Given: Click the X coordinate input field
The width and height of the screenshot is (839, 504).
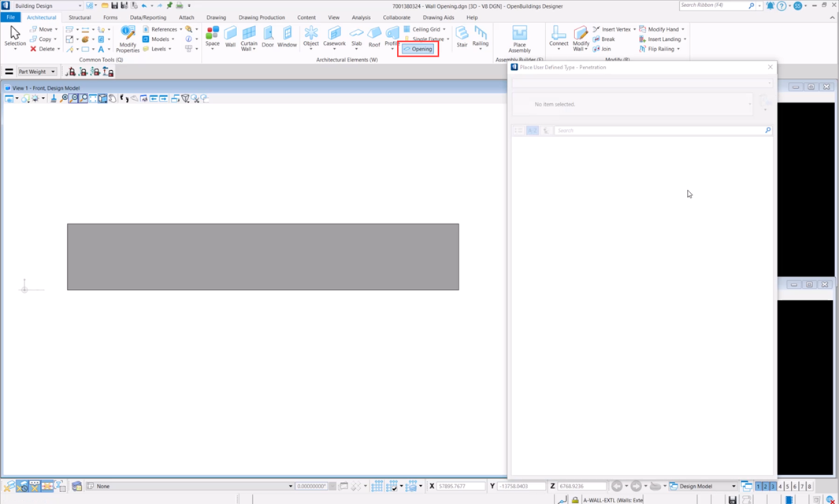Looking at the screenshot, I should [x=461, y=487].
